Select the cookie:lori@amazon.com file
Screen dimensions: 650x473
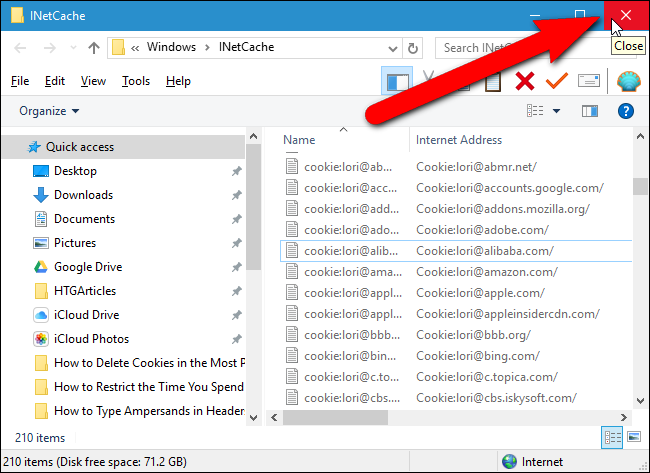point(456,272)
